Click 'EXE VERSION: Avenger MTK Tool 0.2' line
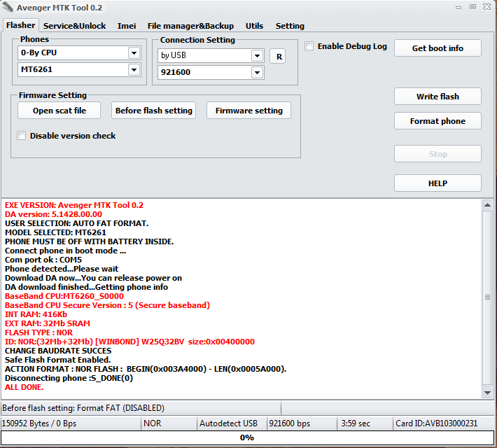This screenshot has height=448, width=497. pyautogui.click(x=74, y=205)
